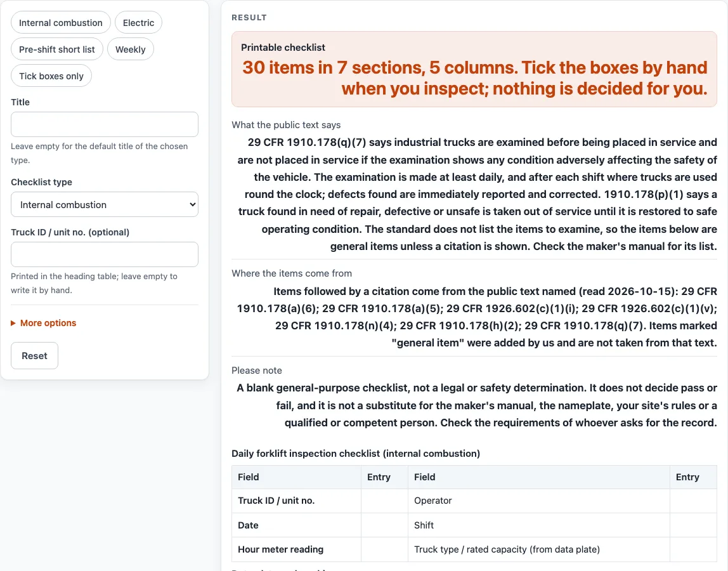Select the Hour meter reading cell

[296, 549]
